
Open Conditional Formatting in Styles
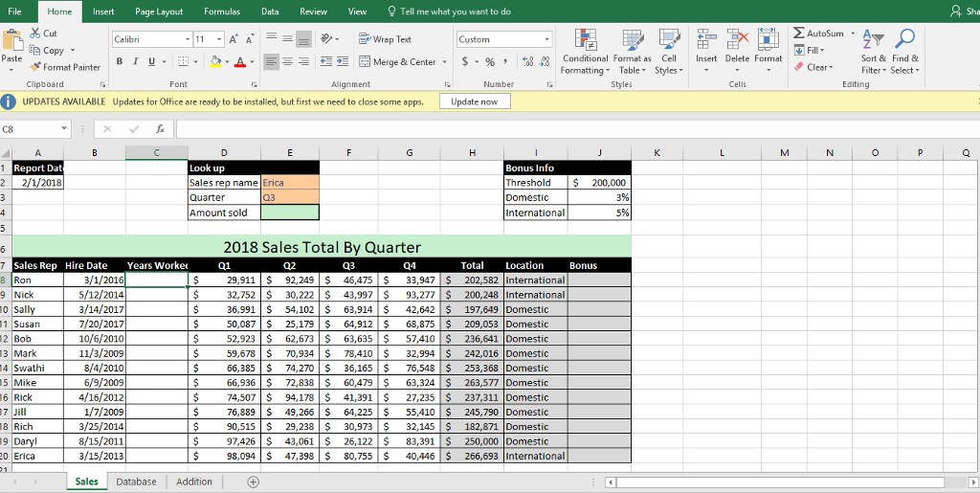pos(584,50)
